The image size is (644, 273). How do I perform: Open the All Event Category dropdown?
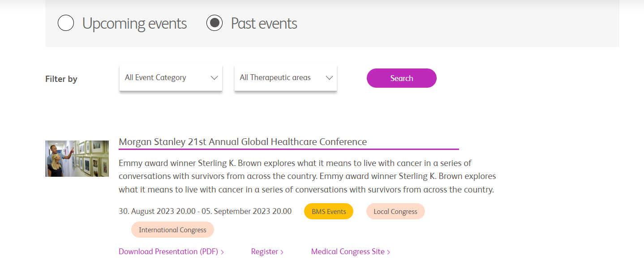click(171, 78)
